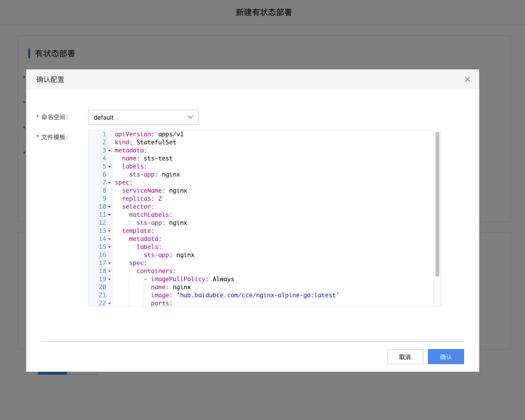Screen dimensions: 525x420
Task: Click the 文件模板 field label
Action: point(54,137)
